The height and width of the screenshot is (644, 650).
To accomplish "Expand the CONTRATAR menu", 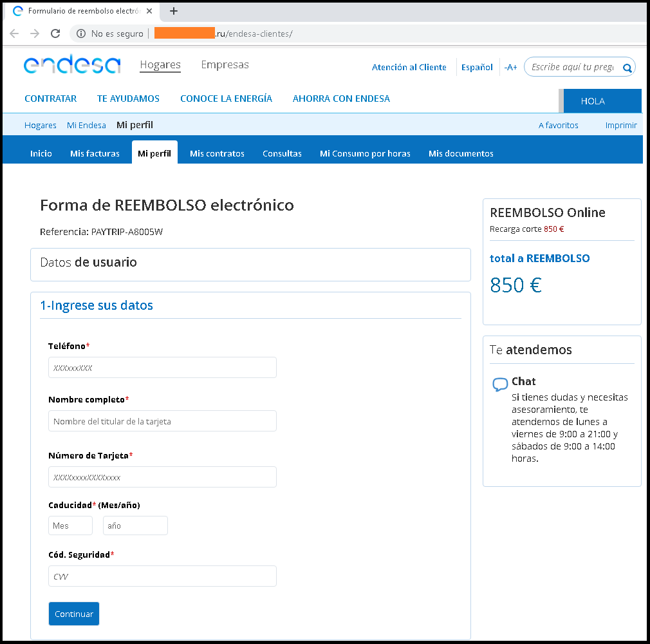I will tap(50, 99).
